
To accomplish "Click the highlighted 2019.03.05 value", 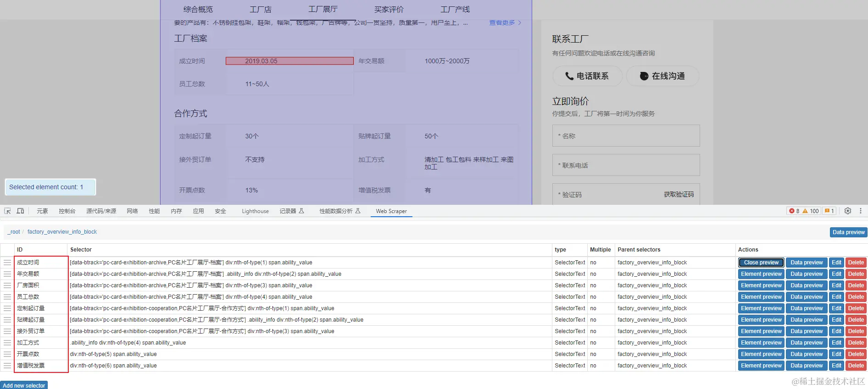I will point(289,61).
